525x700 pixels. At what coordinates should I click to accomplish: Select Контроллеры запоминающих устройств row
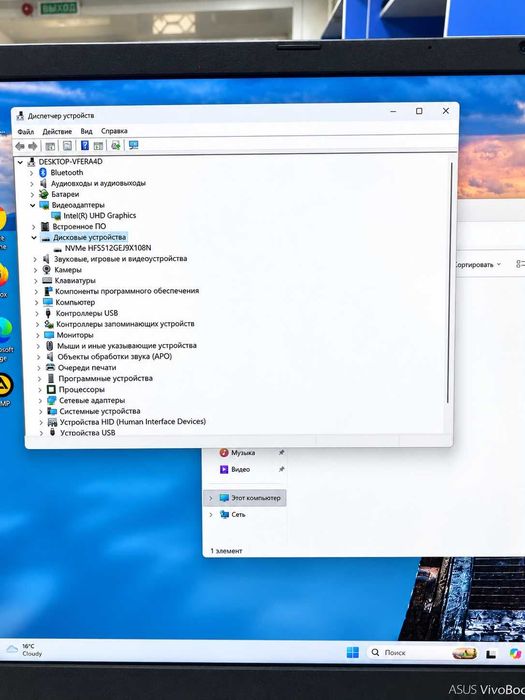125,324
